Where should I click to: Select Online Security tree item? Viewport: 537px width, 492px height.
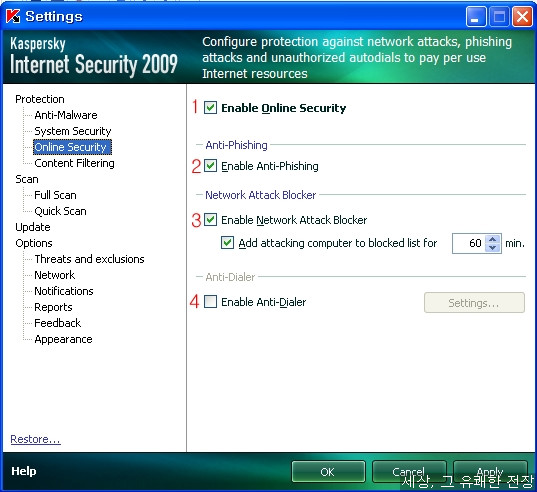pos(72,147)
